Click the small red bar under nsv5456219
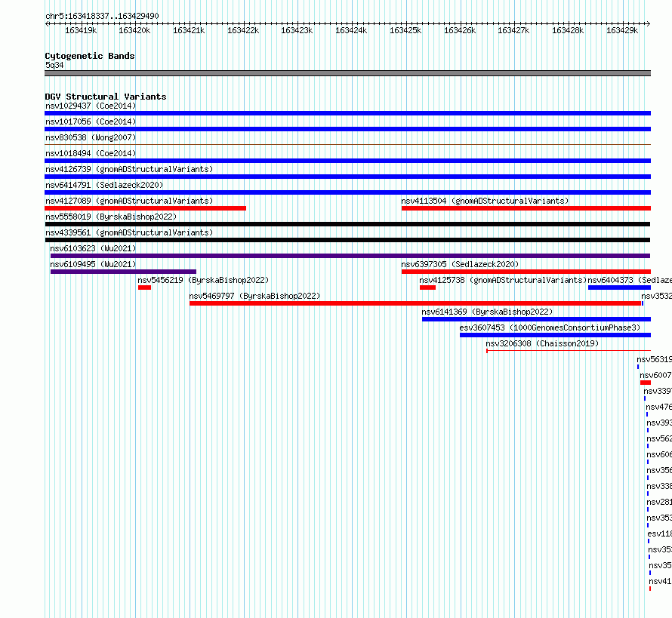This screenshot has height=618, width=672. [144, 287]
